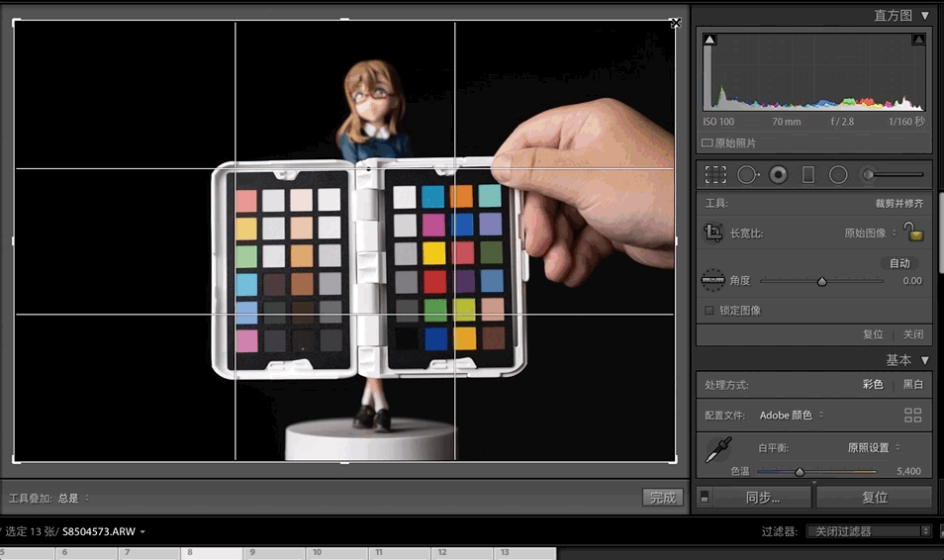Click the 色温 value 5,400 field
This screenshot has width=944, height=560.
tap(908, 472)
